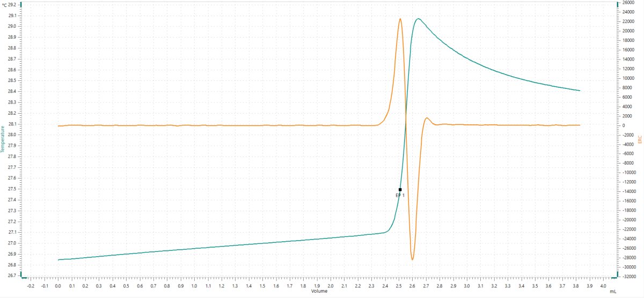Click the orange ERC axis title
Viewport: 644px width, 298px height.
coord(640,140)
